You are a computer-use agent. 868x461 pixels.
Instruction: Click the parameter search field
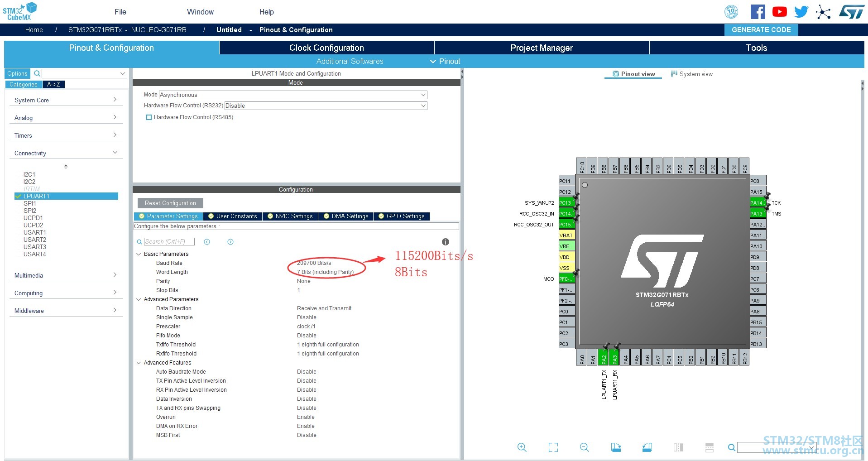coord(169,242)
